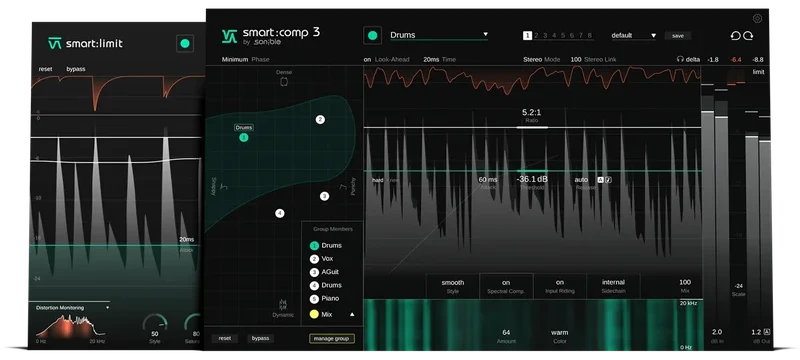Viewport: 800px width, 360px height.
Task: Click the undo arrow in smart:comp
Action: [735, 36]
